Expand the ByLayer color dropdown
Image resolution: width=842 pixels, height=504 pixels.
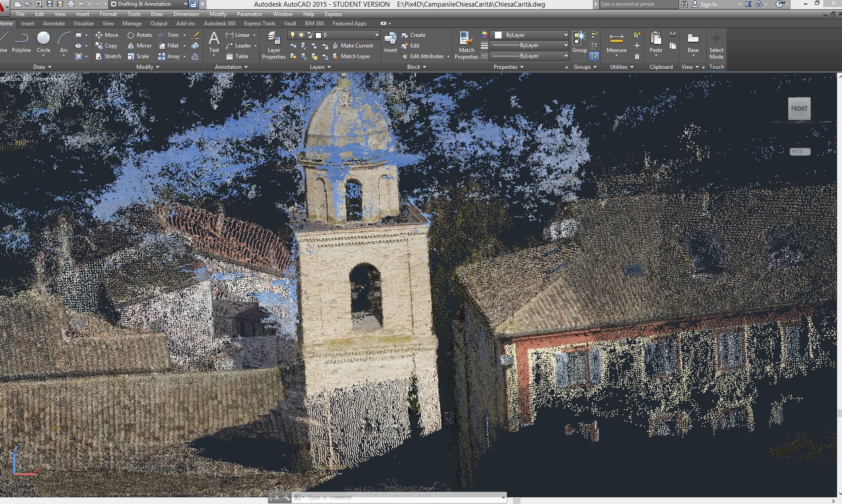pos(565,35)
